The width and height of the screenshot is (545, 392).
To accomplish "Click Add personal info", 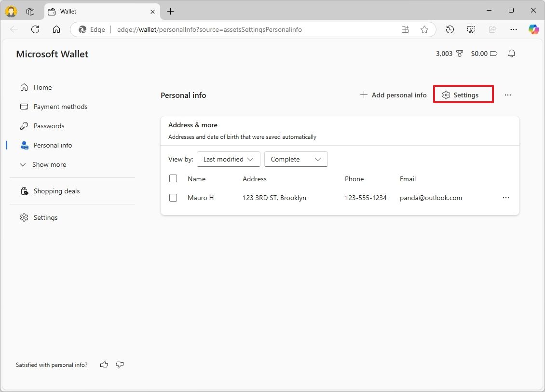I will tap(393, 95).
